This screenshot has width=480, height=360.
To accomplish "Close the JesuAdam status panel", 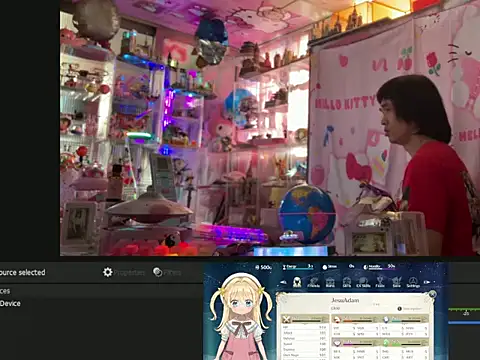I will click(432, 294).
